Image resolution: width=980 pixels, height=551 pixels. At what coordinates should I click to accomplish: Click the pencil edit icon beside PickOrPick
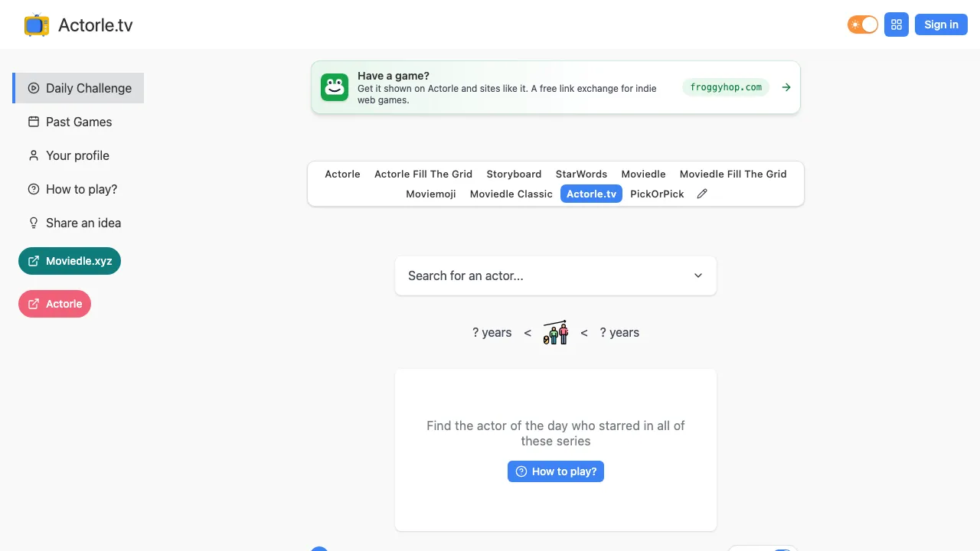[x=702, y=194]
